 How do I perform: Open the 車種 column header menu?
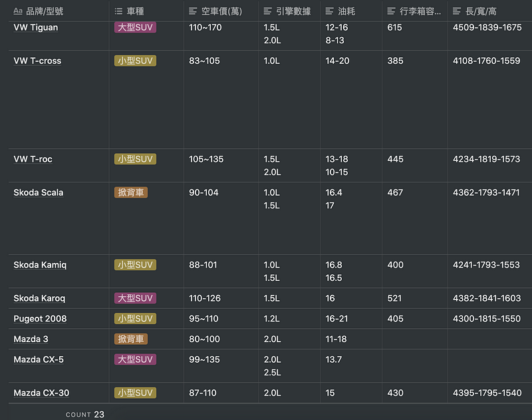pyautogui.click(x=146, y=11)
